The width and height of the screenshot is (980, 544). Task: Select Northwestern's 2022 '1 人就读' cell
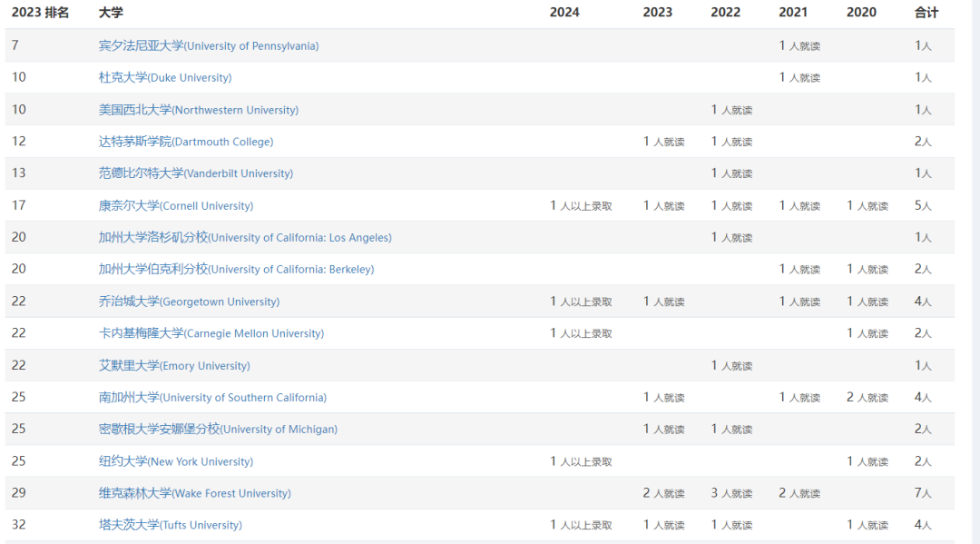tap(732, 109)
